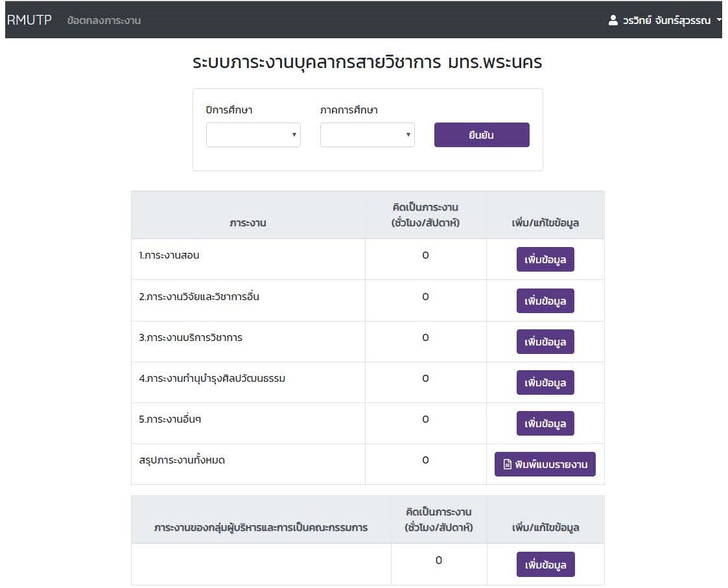
Task: Click document icon on พิมพ์แบบรายงาน button
Action: point(508,464)
